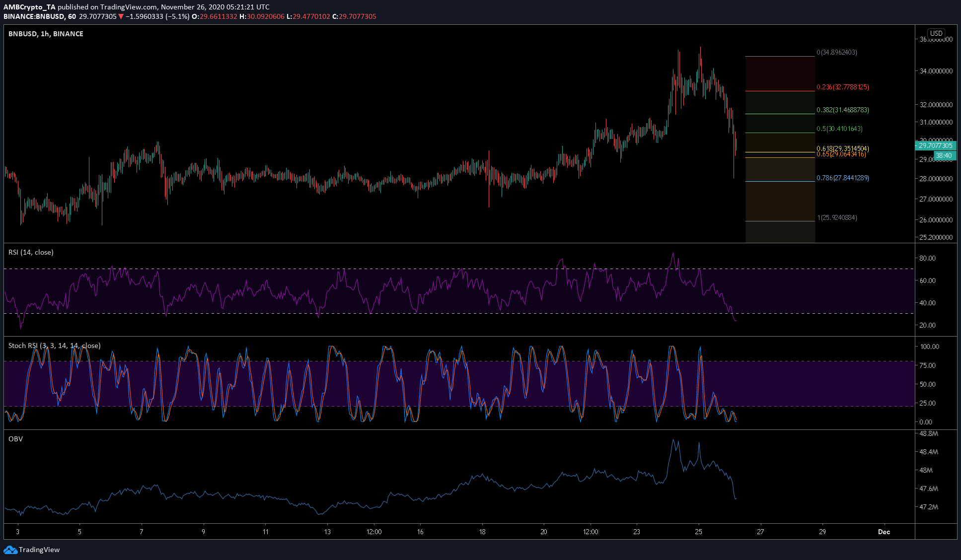
Task: Click the open value O:29.6611332 in header
Action: click(x=215, y=16)
